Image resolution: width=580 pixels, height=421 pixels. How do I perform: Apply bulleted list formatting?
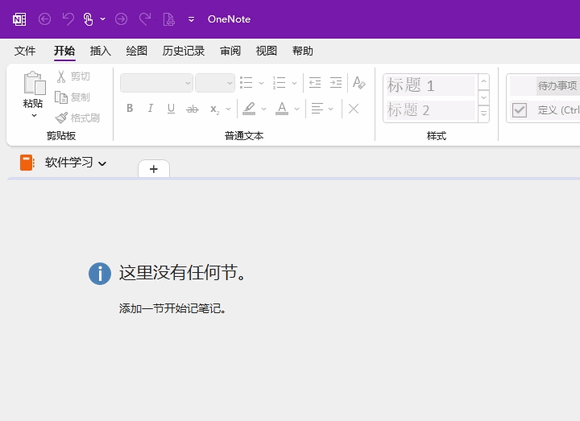(246, 83)
